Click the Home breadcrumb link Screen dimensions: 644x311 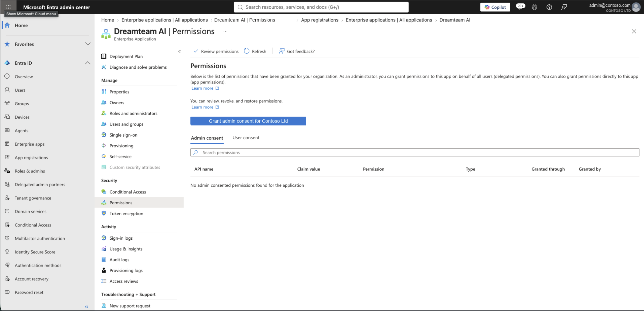(108, 20)
